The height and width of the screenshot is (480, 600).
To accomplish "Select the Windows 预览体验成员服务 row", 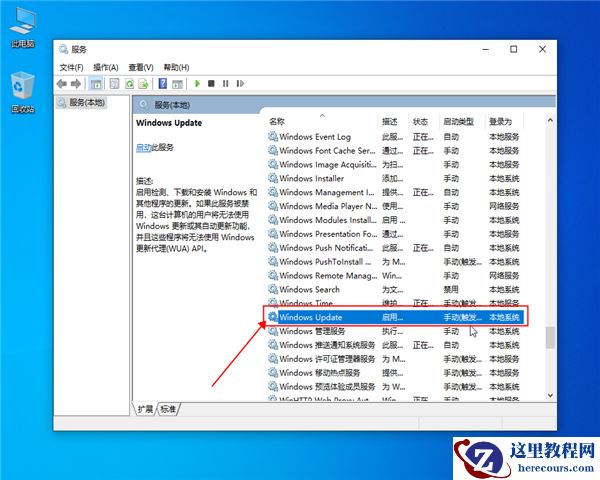I will pyautogui.click(x=394, y=387).
